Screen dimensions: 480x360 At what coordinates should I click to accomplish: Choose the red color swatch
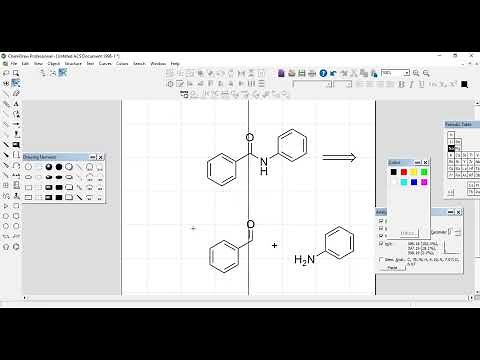(404, 172)
